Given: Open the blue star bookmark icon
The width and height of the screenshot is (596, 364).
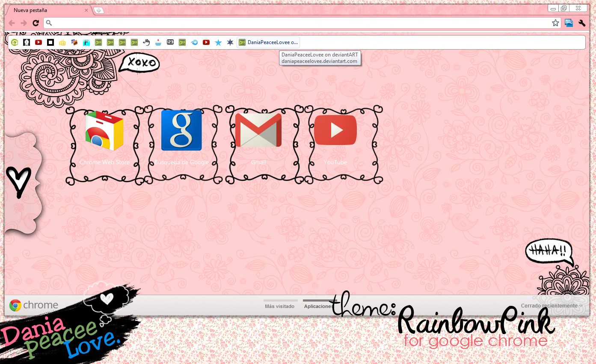Looking at the screenshot, I should pyautogui.click(x=218, y=42).
